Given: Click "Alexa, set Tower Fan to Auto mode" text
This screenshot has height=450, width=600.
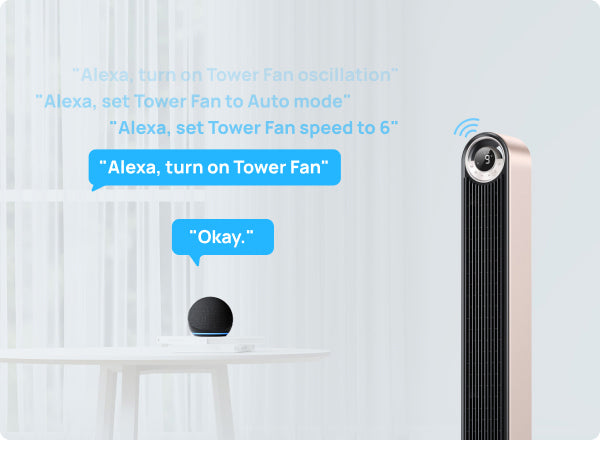Looking at the screenshot, I should click(193, 101).
